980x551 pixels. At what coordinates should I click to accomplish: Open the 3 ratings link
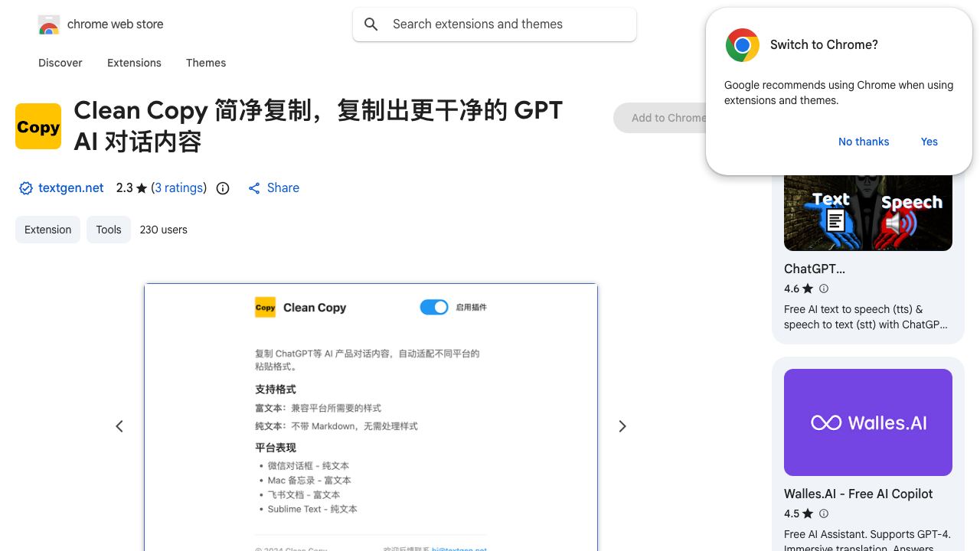(178, 188)
